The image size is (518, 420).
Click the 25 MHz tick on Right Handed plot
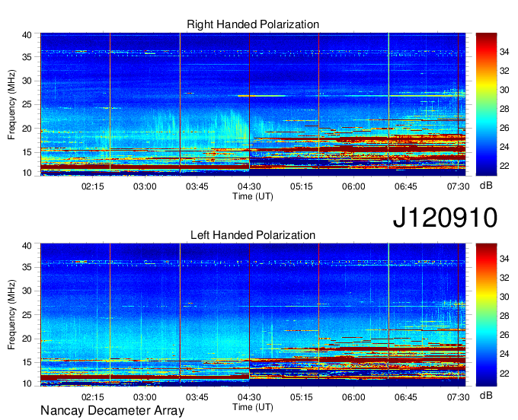coord(27,104)
